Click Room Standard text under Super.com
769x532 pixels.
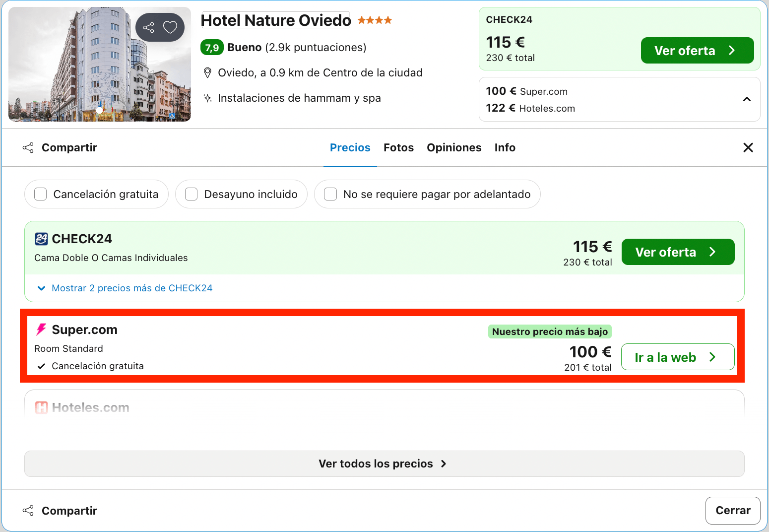pos(69,349)
